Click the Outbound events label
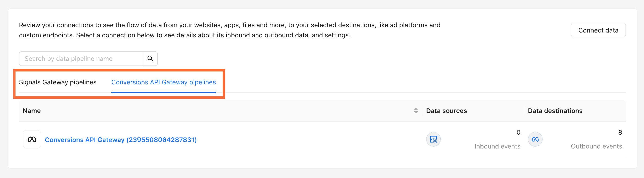Viewport: 644px width, 178px height. pos(596,146)
